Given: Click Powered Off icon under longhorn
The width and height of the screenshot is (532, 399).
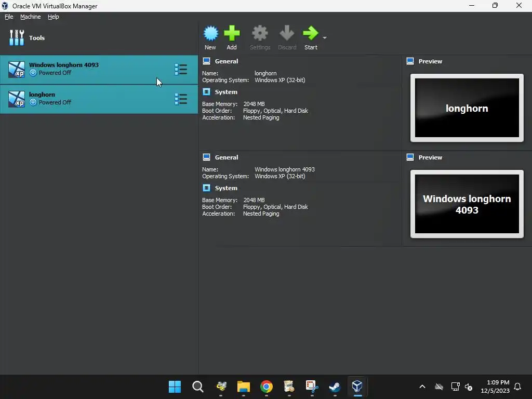Looking at the screenshot, I should click(33, 102).
